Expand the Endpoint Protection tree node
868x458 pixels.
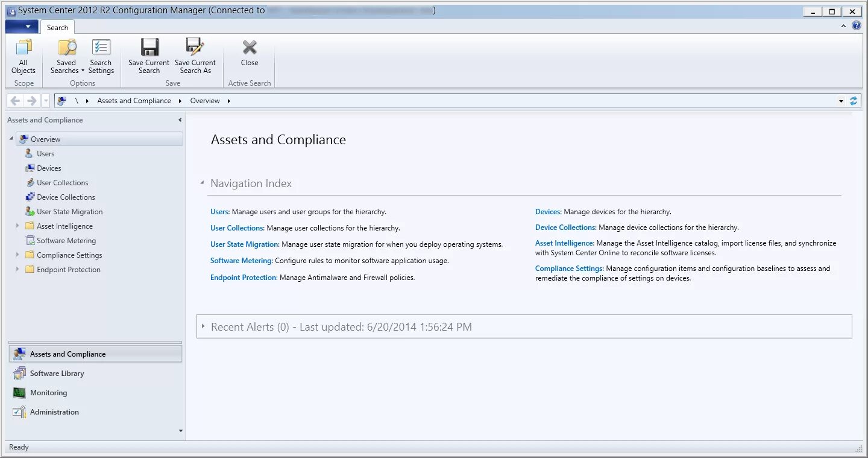click(17, 270)
